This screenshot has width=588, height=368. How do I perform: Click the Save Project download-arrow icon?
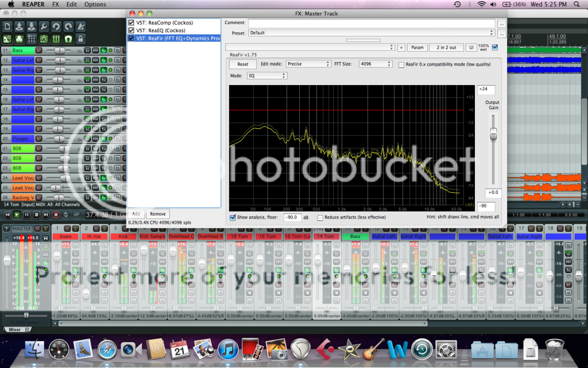32,26
